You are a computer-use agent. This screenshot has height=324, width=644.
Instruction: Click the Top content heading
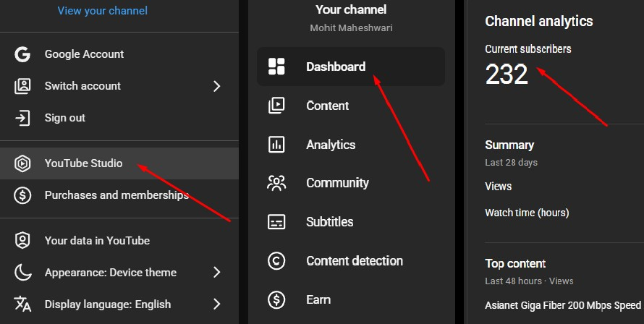515,264
